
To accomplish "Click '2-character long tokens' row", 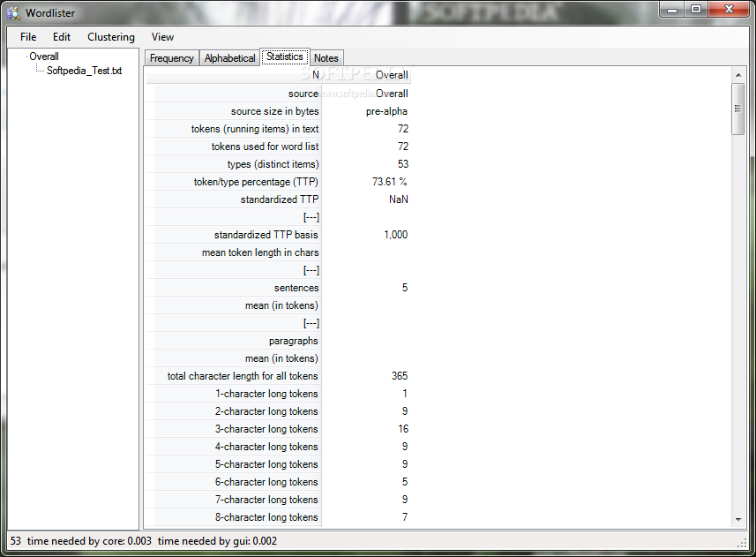I will (266, 411).
